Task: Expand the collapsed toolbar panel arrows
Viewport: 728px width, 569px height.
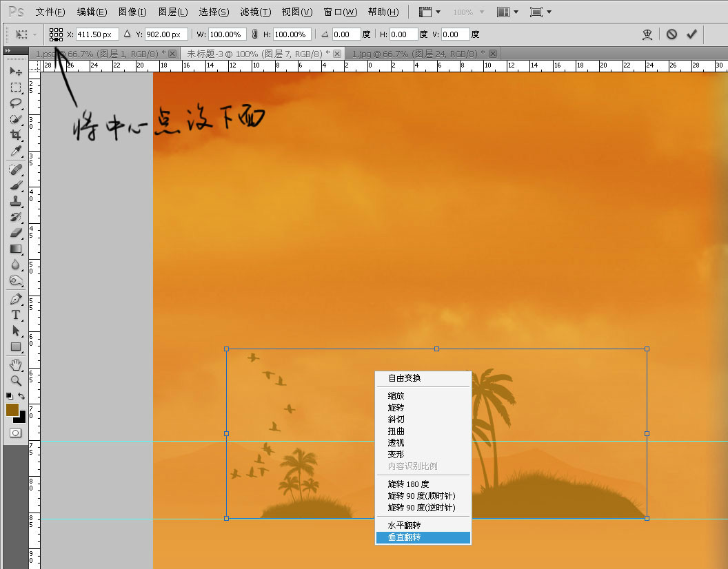Action: 8,50
